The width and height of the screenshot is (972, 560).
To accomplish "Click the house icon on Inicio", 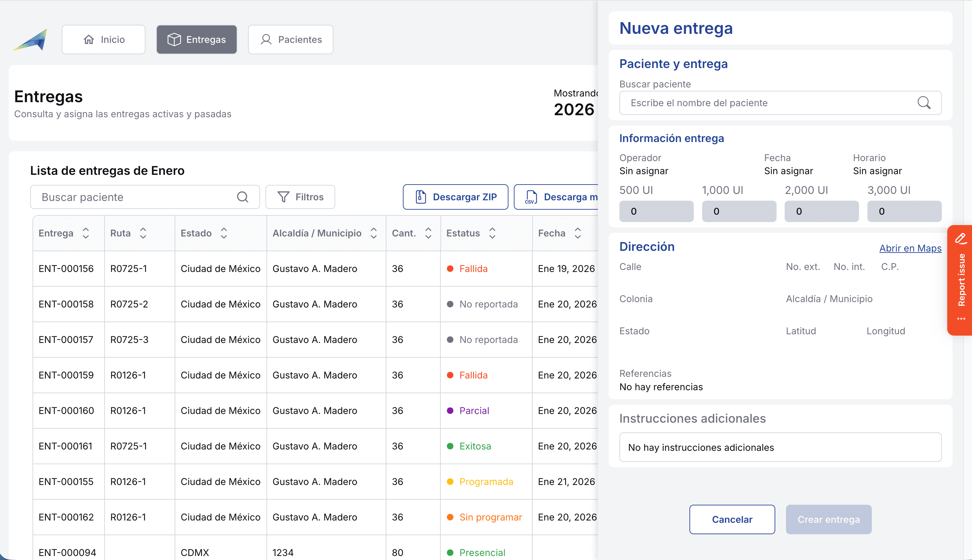I will coord(89,40).
